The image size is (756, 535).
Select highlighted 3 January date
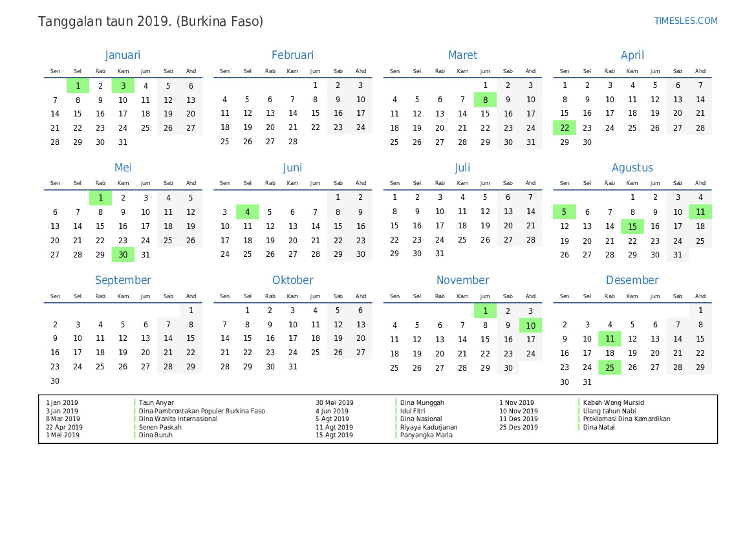click(x=123, y=85)
